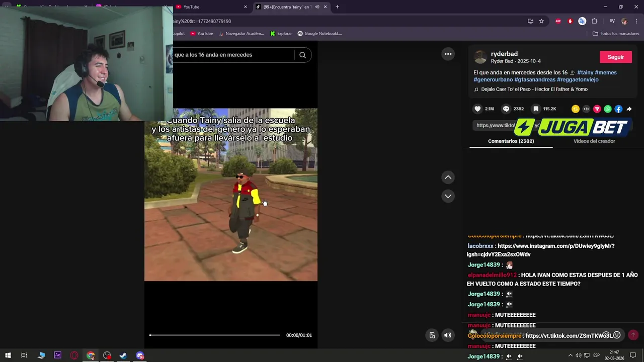Open a new tab with plus button

point(337,7)
